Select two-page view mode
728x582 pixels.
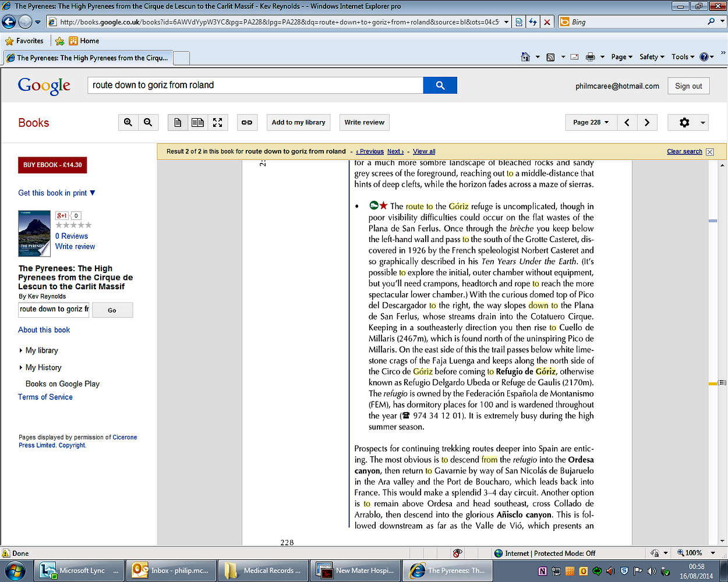click(x=197, y=122)
